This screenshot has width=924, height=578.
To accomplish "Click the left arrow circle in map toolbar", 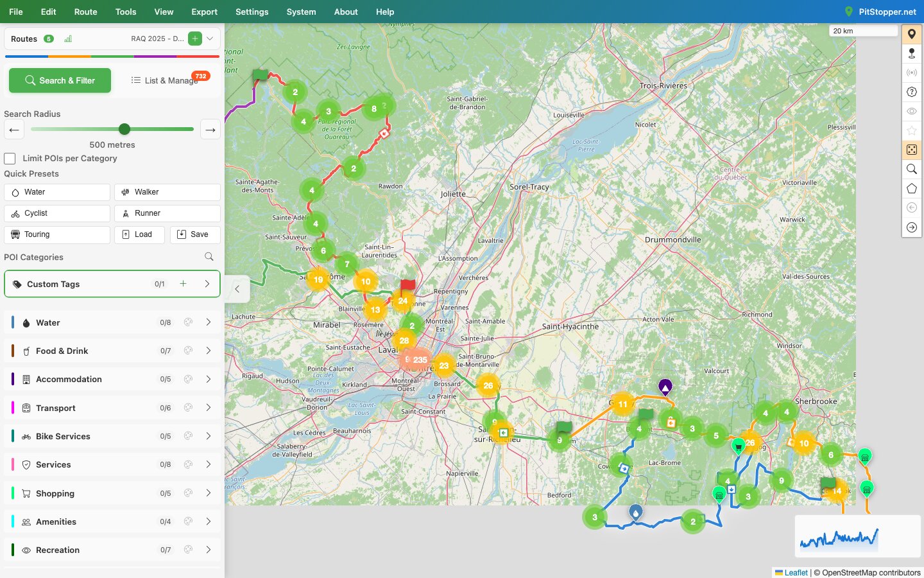I will click(912, 207).
